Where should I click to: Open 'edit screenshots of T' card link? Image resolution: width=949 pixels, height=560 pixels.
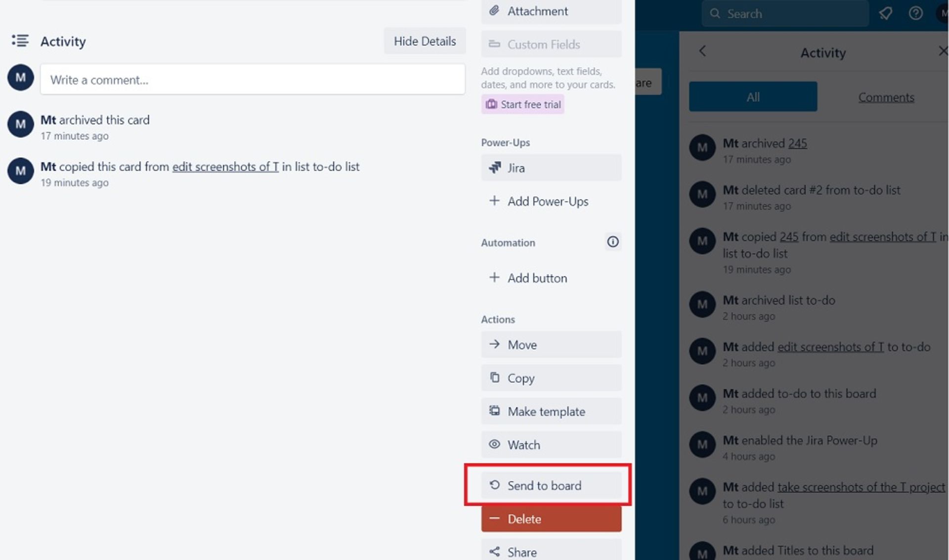225,167
